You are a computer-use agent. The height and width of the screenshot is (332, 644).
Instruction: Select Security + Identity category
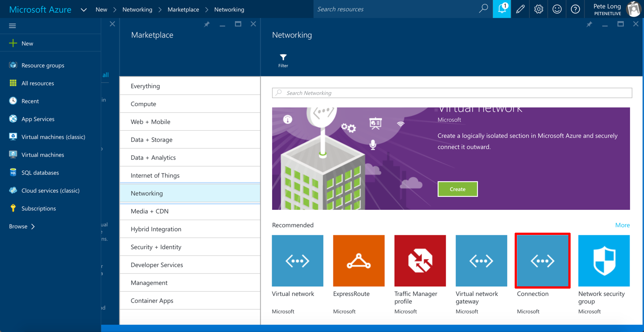[x=190, y=247]
